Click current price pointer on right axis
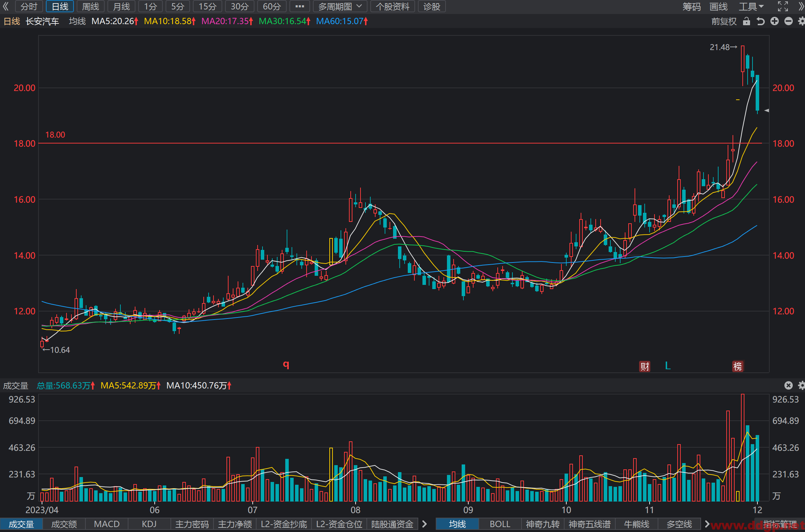The image size is (805, 532). [766, 110]
